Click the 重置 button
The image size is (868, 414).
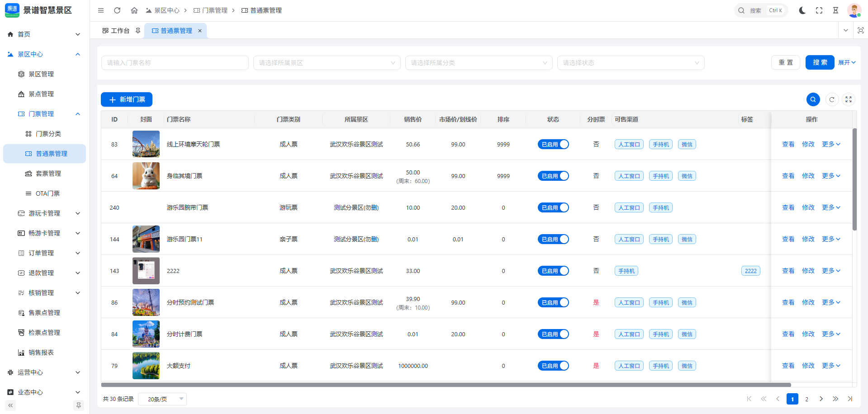coord(786,62)
